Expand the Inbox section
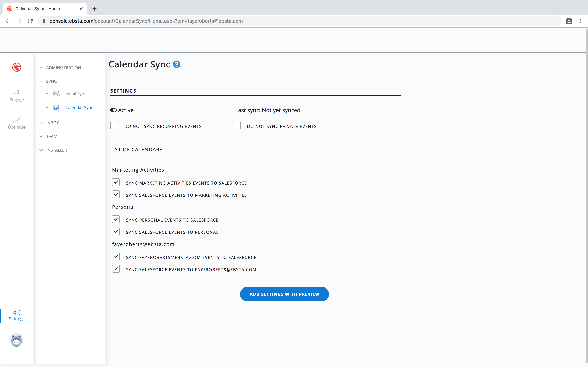The image size is (588, 367). [52, 123]
